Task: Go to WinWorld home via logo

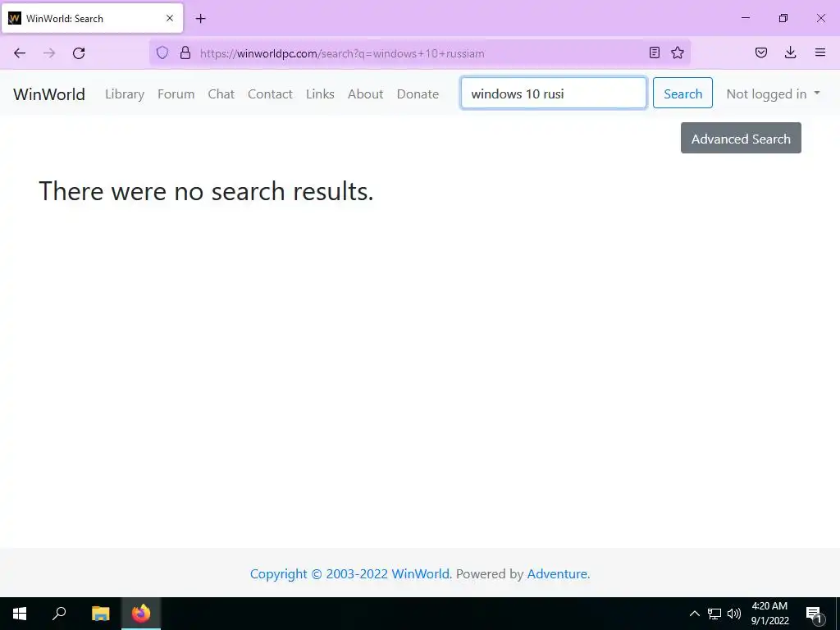Action: [49, 94]
